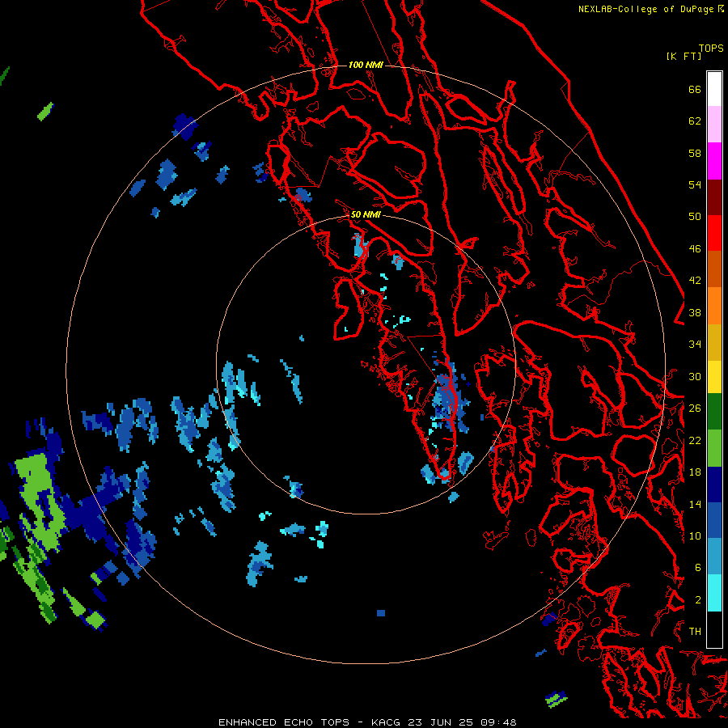Click the 42 legend value
The image size is (728, 728).
[x=695, y=281]
